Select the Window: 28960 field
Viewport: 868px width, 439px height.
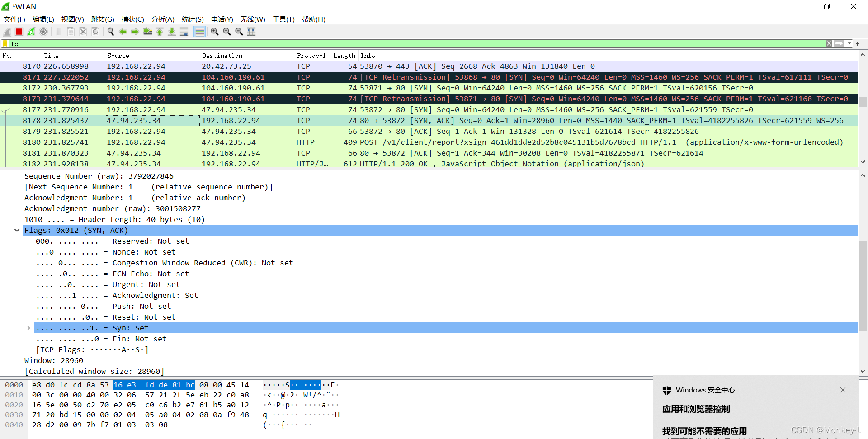54,360
